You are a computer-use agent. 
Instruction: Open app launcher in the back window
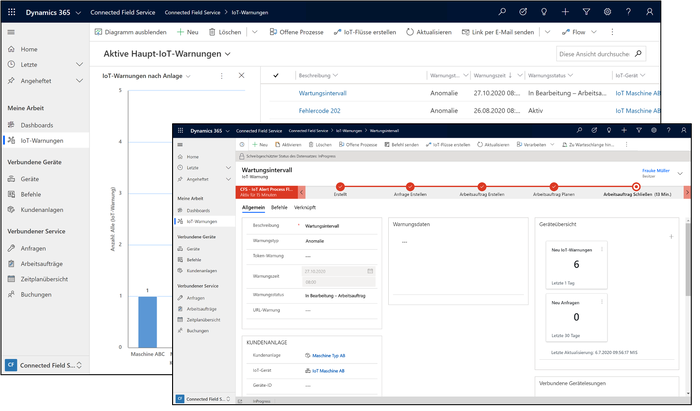pos(12,12)
